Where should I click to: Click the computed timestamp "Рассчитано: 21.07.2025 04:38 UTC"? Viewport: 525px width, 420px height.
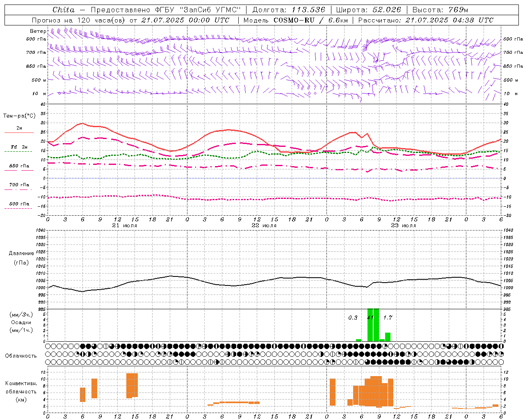tap(426, 20)
